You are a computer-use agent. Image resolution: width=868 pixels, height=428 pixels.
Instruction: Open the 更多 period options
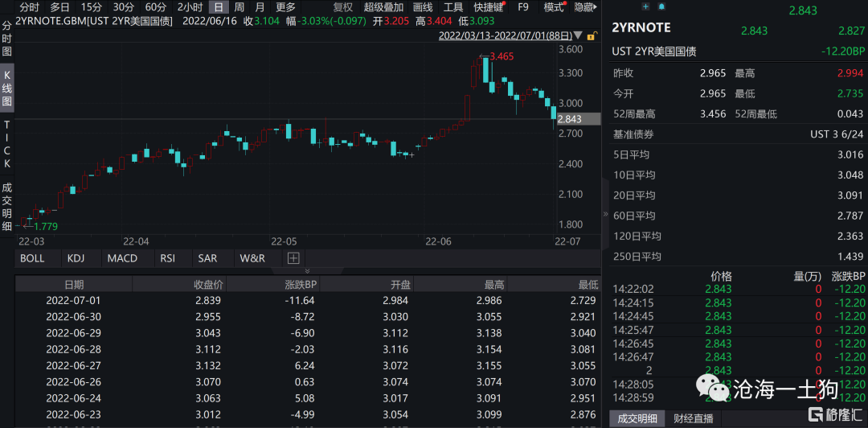click(285, 8)
